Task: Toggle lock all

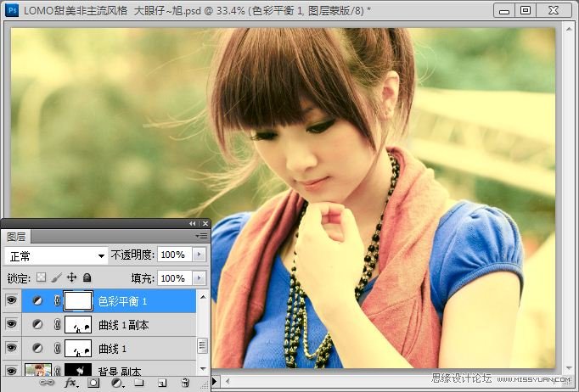Action: coord(87,277)
